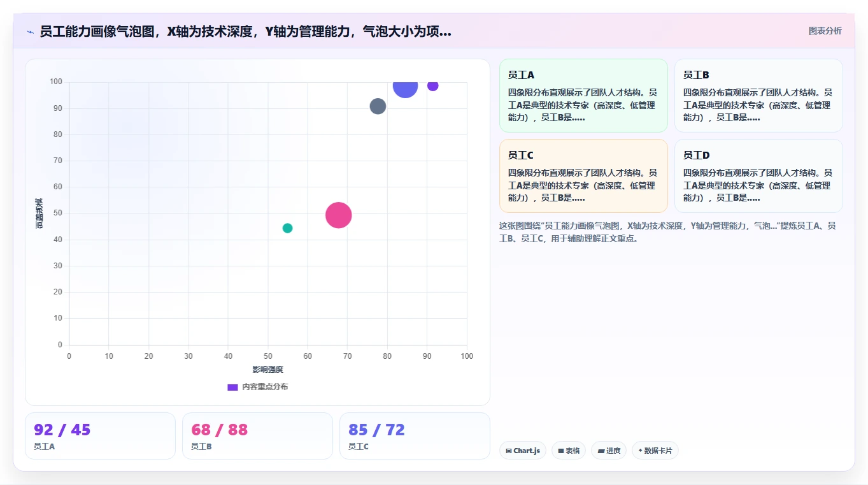Viewport: 868px width, 485px height.
Task: Click the 68 / 88 stat card
Action: pyautogui.click(x=257, y=436)
